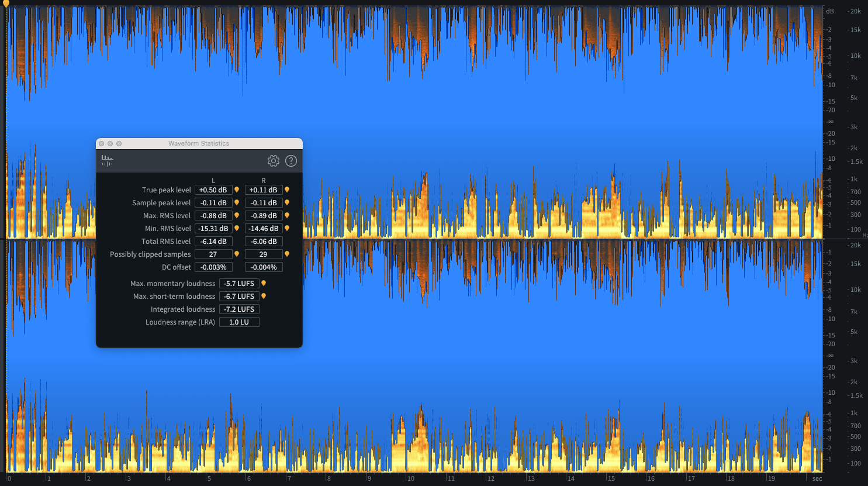Image resolution: width=868 pixels, height=486 pixels.
Task: Select the 27 clipped samples count
Action: coord(213,254)
